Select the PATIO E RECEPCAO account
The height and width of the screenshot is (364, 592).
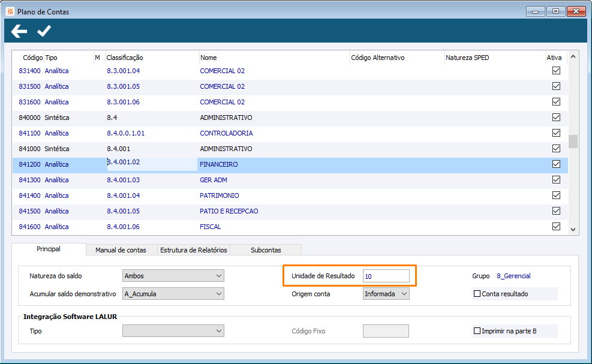click(x=229, y=211)
